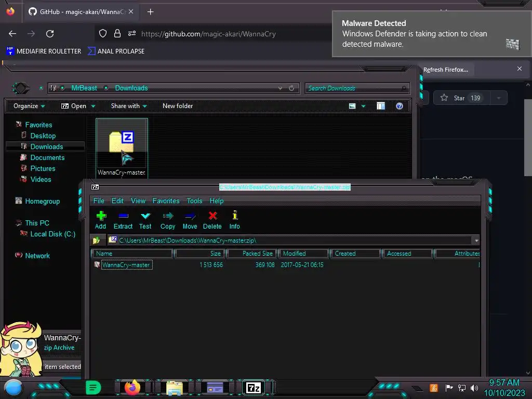532x399 pixels.
Task: Select WannaCry-master zip file in Explorer
Action: pos(122,148)
